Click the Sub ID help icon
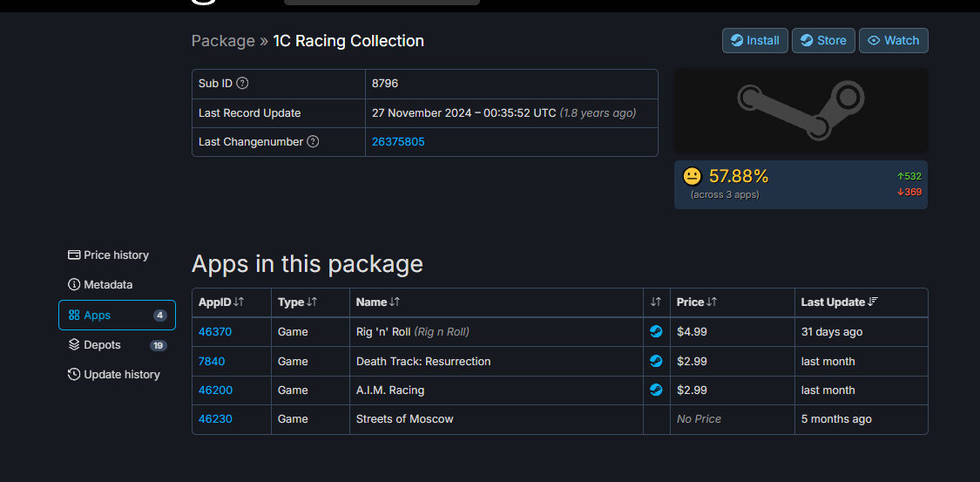 (242, 83)
